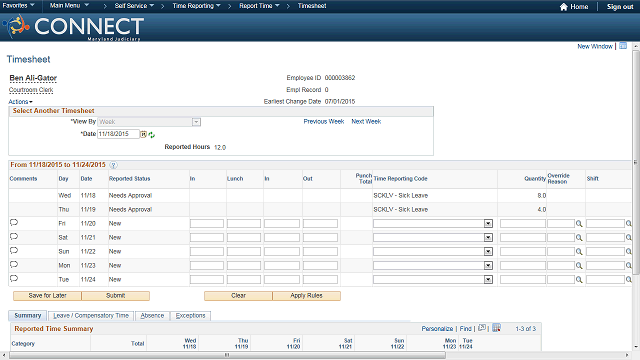The height and width of the screenshot is (360, 640).
Task: Click the Date input field
Action: 118,134
